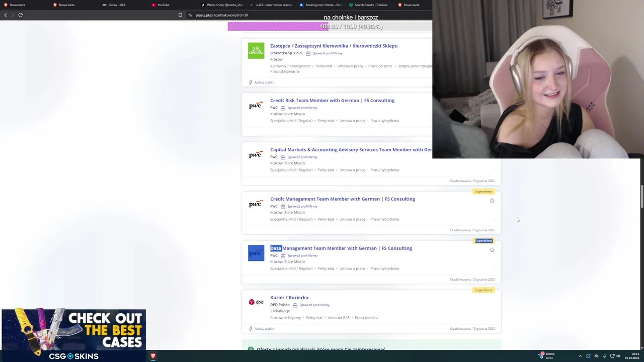
Task: Save Credit Management offer with star icon
Action: tap(492, 201)
